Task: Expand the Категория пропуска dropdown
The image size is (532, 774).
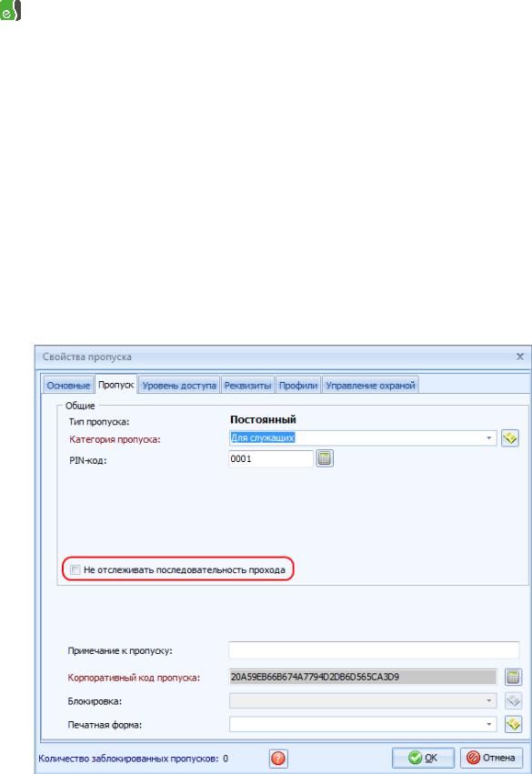Action: (488, 437)
